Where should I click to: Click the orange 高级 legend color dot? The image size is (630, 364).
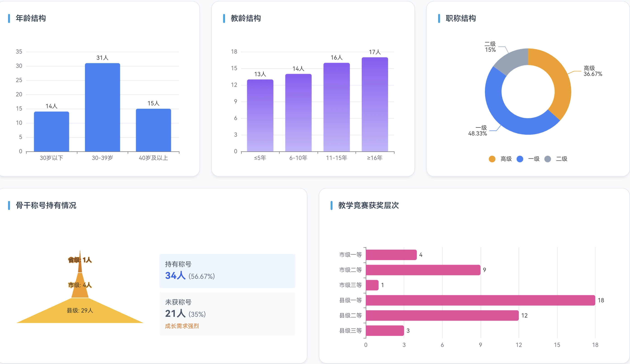coord(492,159)
